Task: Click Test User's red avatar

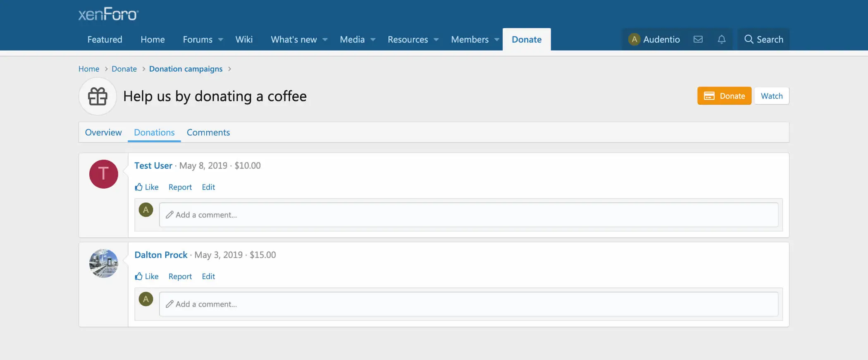Action: point(103,174)
